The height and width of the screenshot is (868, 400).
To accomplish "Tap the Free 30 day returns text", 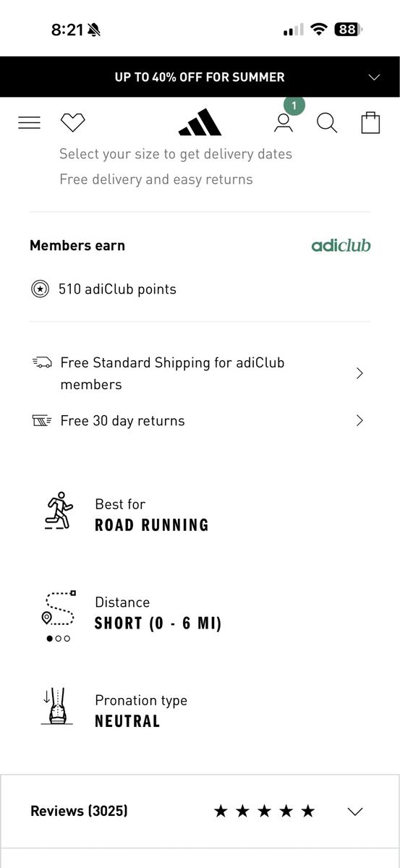I will click(122, 421).
